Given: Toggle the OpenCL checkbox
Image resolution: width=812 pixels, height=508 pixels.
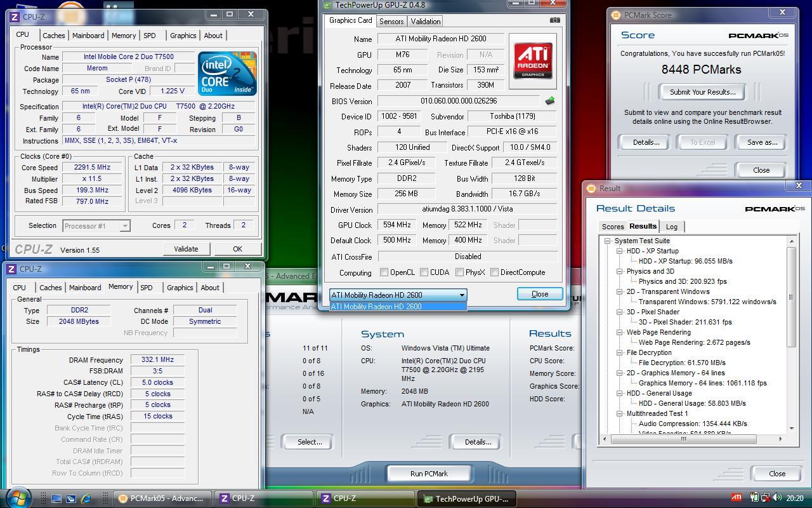Looking at the screenshot, I should pyautogui.click(x=384, y=272).
